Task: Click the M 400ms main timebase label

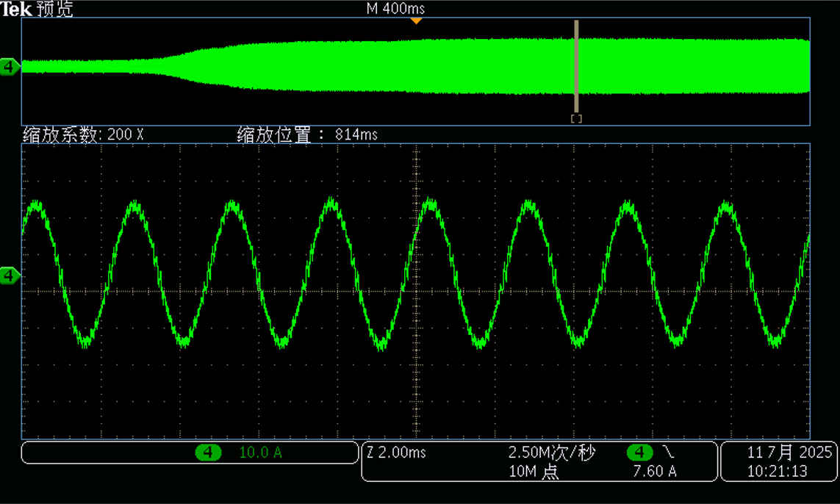Action: tap(395, 9)
